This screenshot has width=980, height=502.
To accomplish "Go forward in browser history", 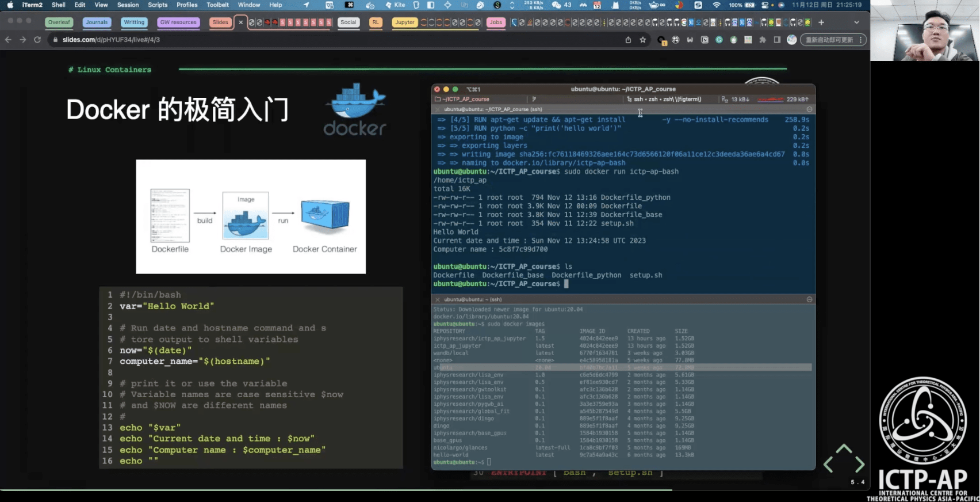I will click(22, 40).
